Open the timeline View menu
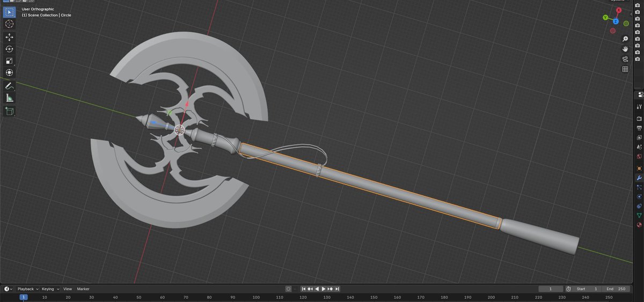This screenshot has width=644, height=302. [68, 289]
